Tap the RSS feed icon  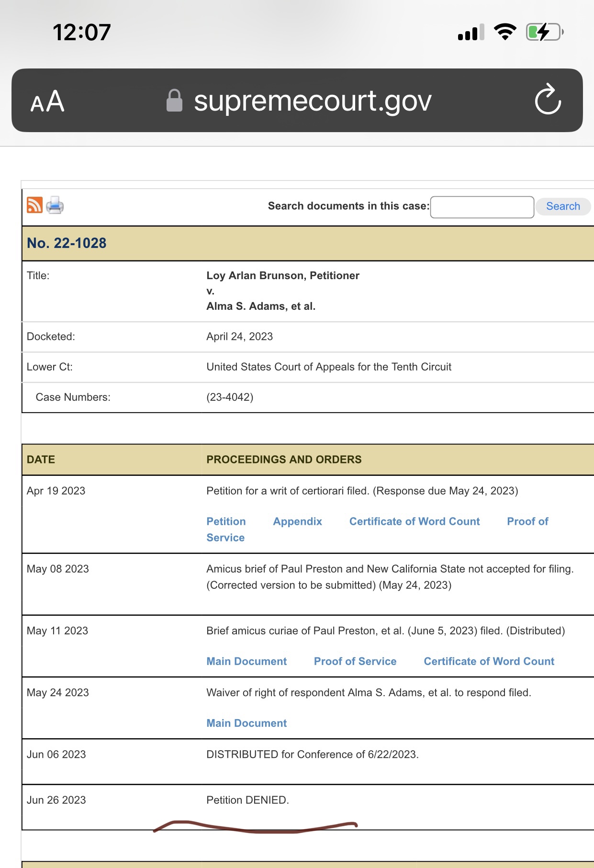pyautogui.click(x=34, y=205)
